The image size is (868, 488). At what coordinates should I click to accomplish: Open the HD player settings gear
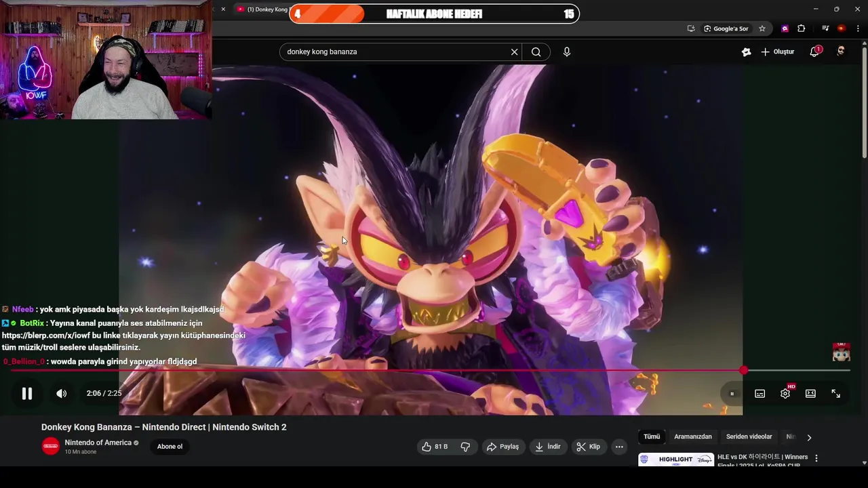[x=785, y=393]
